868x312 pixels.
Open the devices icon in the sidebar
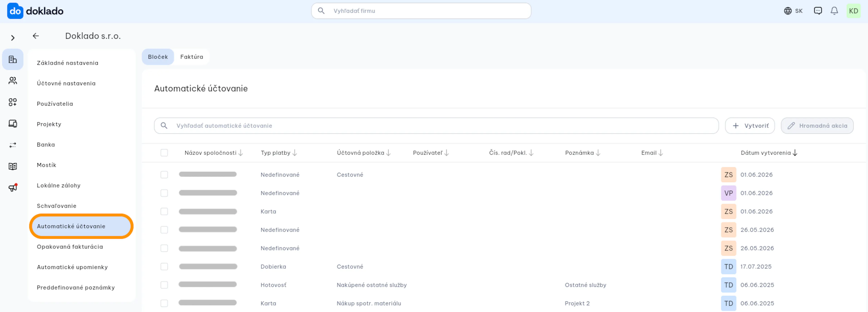[13, 124]
